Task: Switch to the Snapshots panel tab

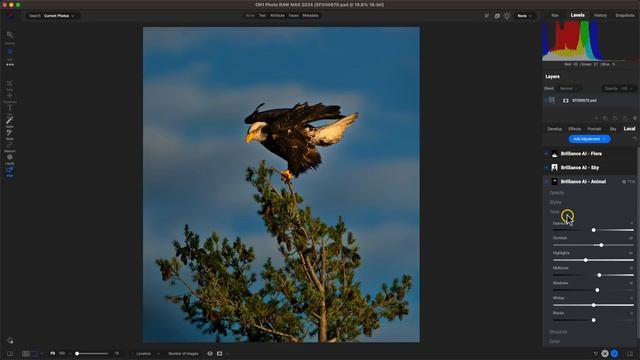Action: point(625,16)
